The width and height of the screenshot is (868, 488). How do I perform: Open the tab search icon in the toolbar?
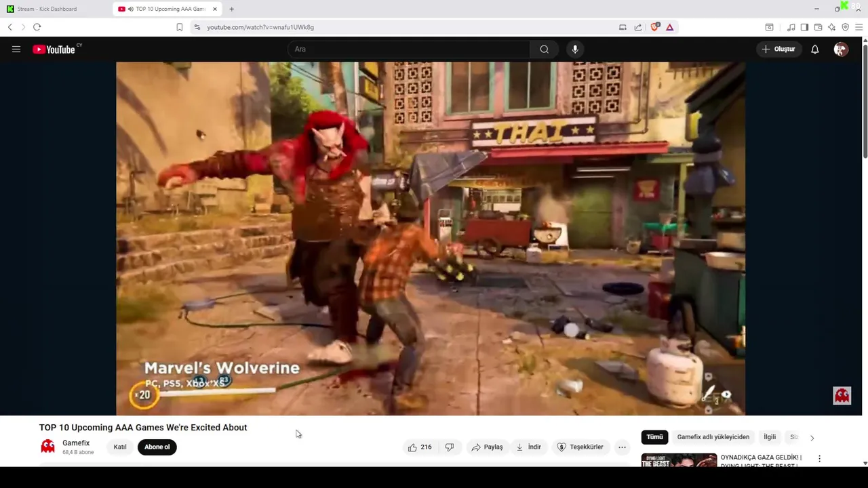pos(769,27)
